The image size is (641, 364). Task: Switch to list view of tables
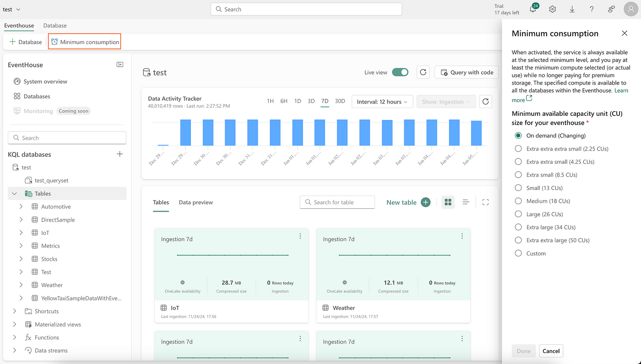click(x=466, y=202)
